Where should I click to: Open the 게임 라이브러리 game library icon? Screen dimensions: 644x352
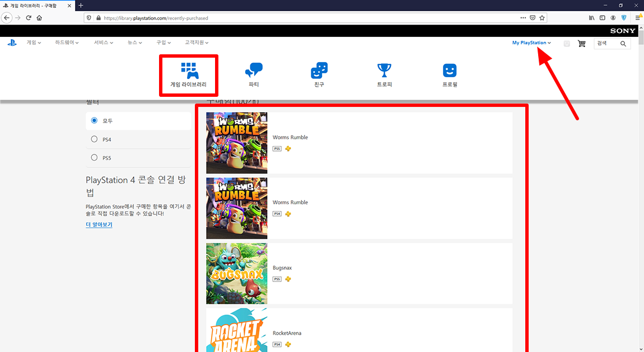(189, 74)
